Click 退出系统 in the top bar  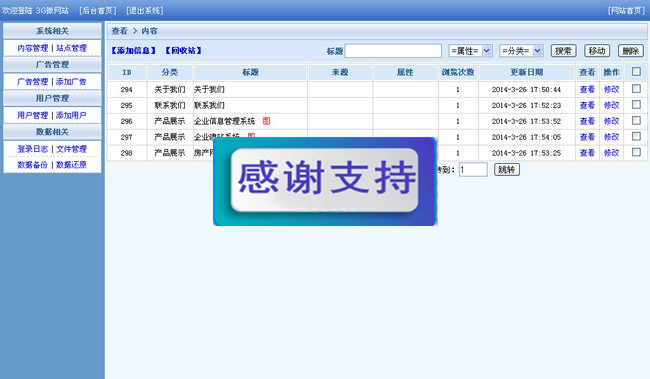[145, 10]
